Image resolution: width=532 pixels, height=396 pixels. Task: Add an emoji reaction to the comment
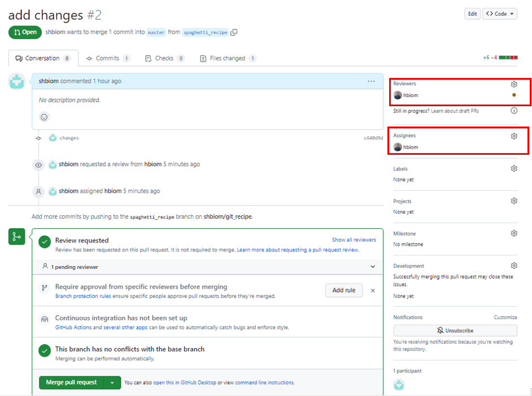click(44, 117)
